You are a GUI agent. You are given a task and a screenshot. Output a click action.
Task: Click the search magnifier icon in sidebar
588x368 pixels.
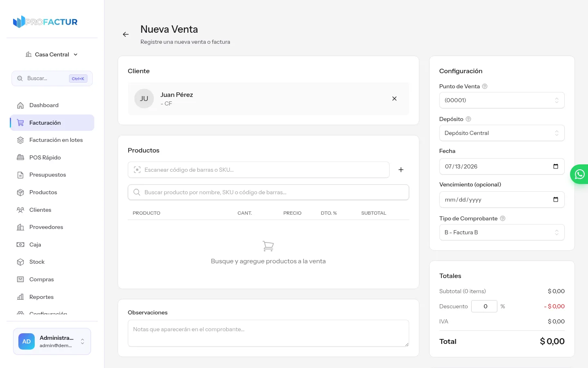[20, 79]
